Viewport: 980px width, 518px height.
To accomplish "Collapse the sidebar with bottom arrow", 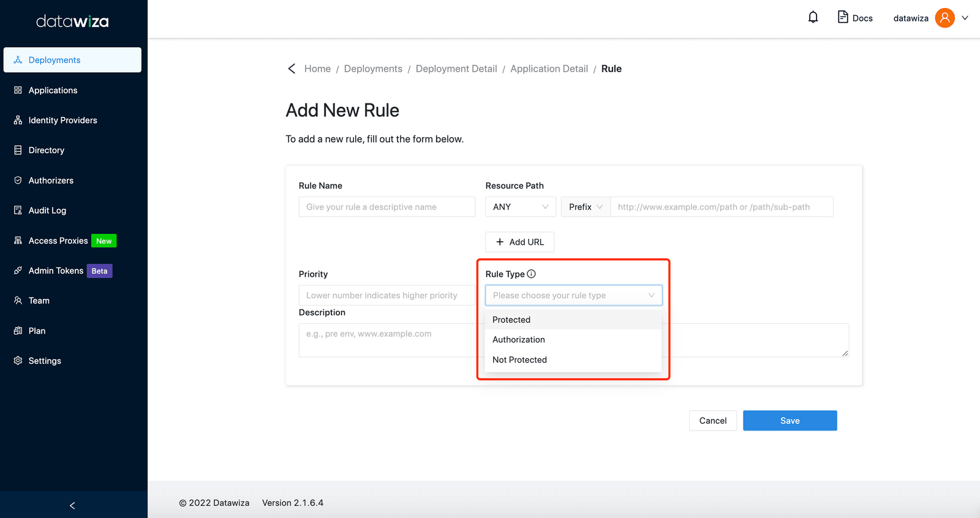I will [73, 505].
